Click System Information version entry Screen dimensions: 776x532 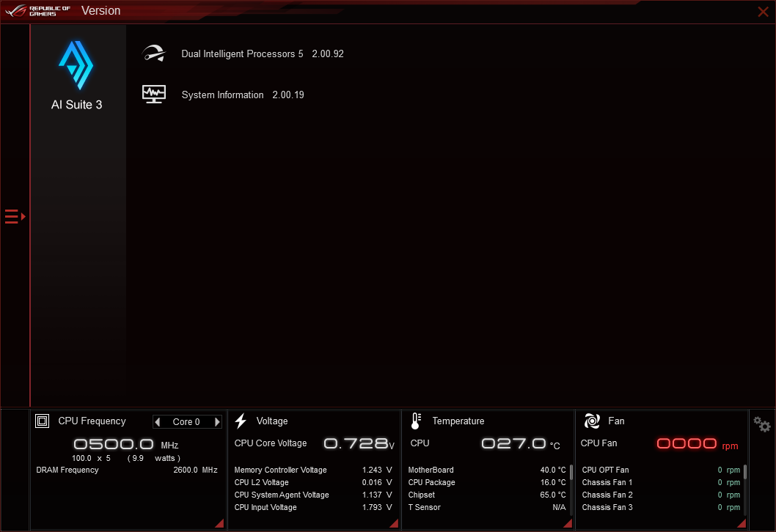[x=243, y=95]
